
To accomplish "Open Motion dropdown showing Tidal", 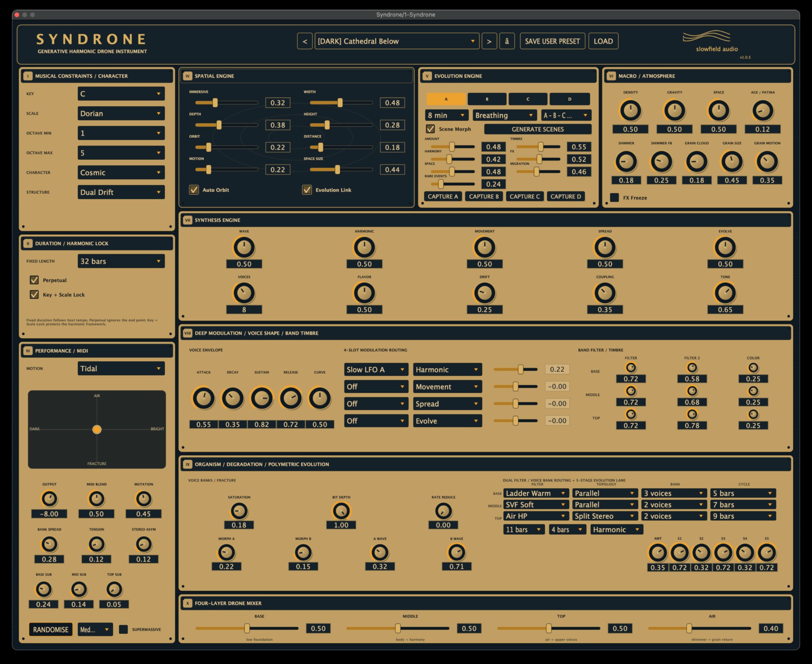I will 121,369.
